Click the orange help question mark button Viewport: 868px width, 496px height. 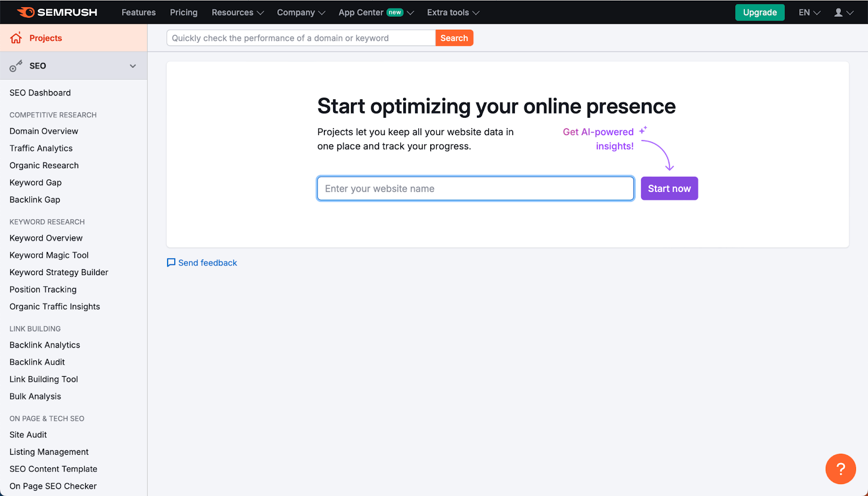click(x=840, y=468)
